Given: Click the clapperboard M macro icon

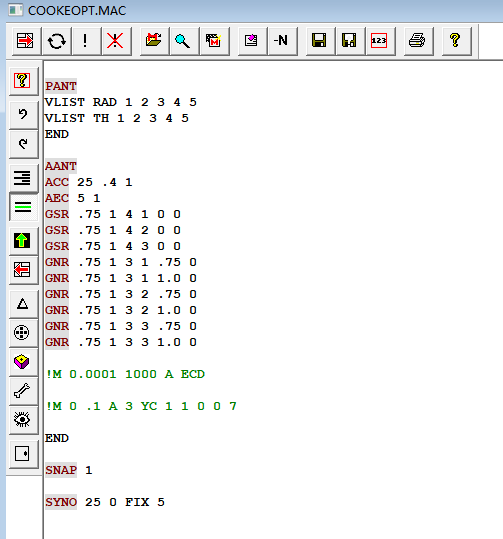Looking at the screenshot, I should (214, 41).
